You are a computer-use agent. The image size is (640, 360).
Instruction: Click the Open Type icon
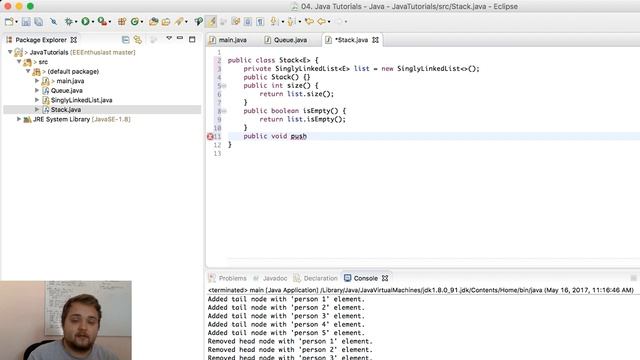pyautogui.click(x=153, y=21)
